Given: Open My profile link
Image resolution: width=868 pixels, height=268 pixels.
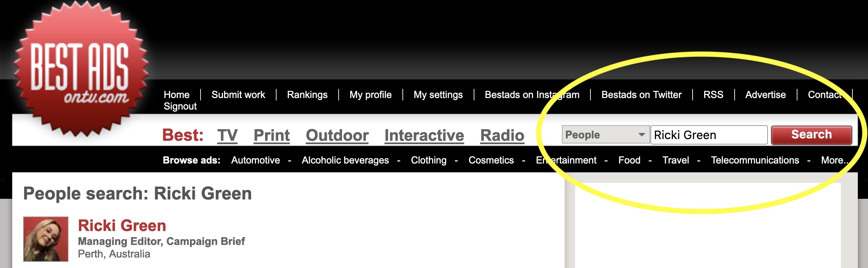Looking at the screenshot, I should 370,95.
